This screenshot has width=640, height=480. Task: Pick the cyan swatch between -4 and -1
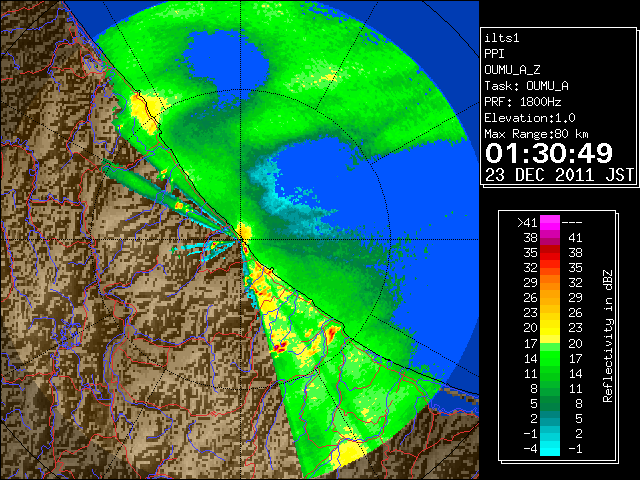550,449
